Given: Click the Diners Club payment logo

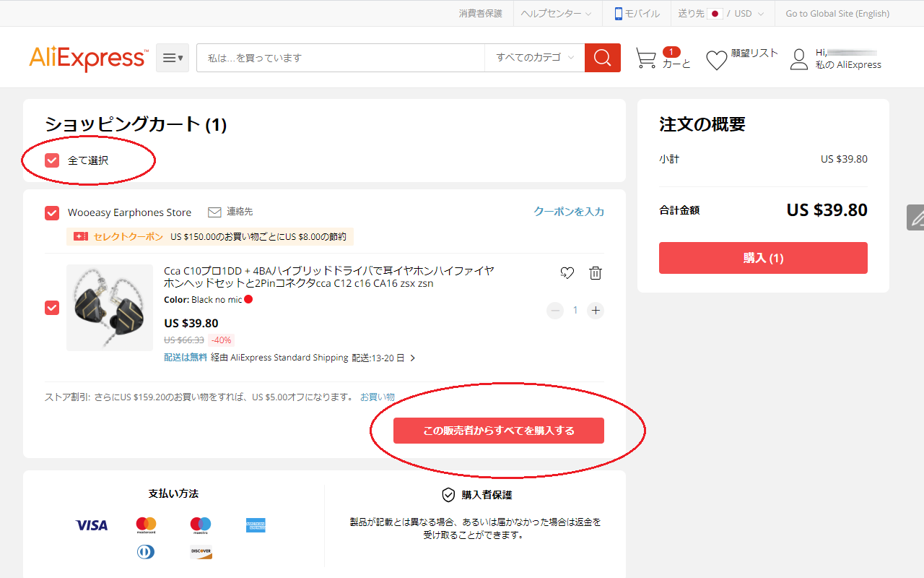Looking at the screenshot, I should [x=146, y=552].
